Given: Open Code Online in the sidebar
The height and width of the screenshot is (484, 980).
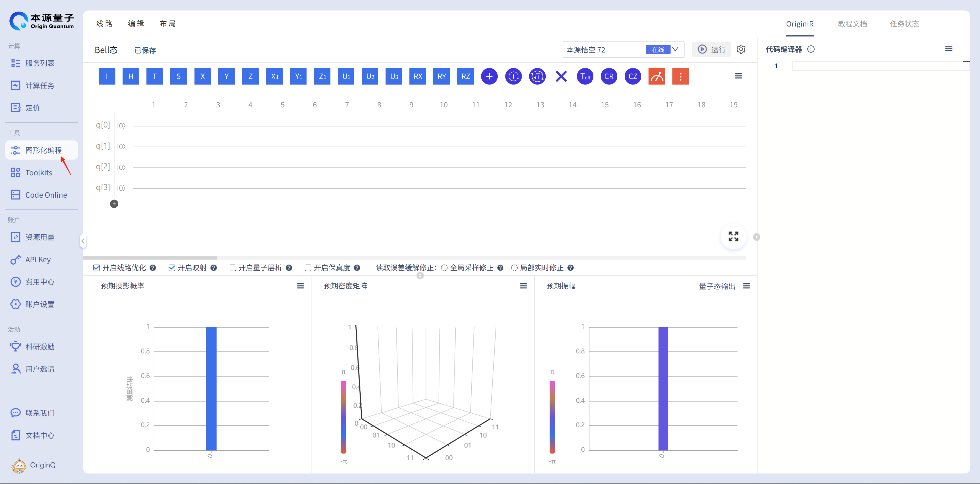Looking at the screenshot, I should pos(46,195).
